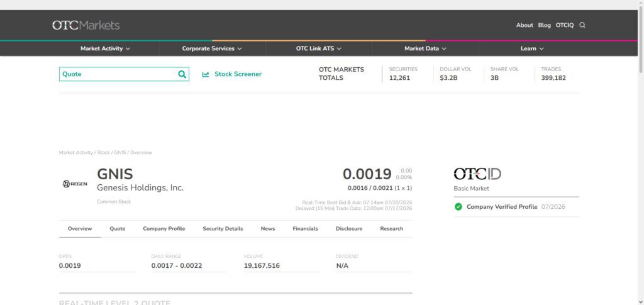The width and height of the screenshot is (644, 305).
Task: Open the header search magnifier icon
Action: (x=582, y=25)
